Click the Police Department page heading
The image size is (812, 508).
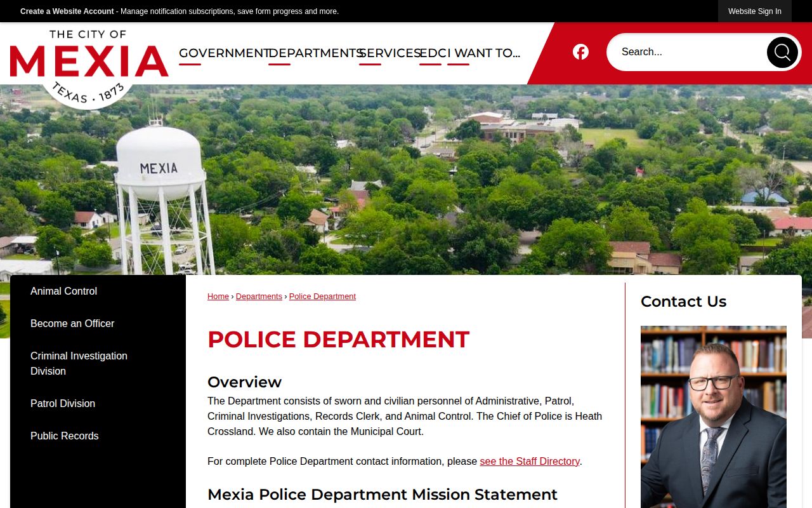(338, 340)
